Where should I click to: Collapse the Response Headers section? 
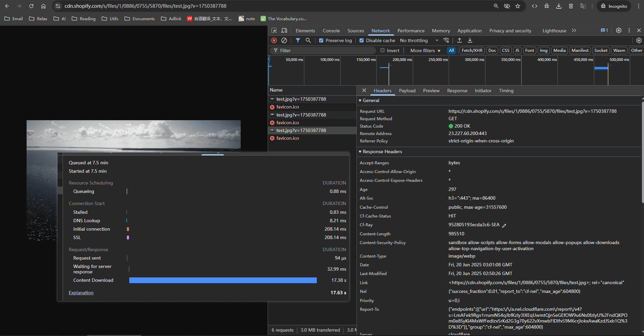point(382,152)
